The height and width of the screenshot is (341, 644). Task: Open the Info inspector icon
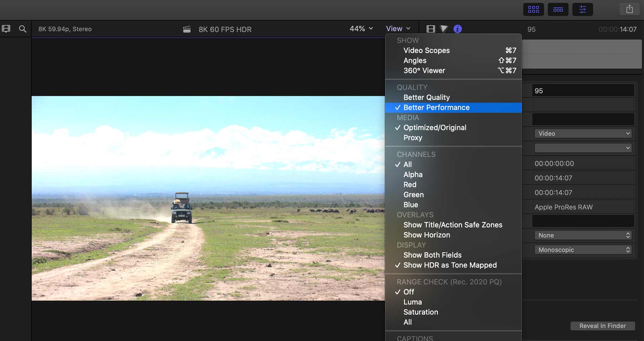[x=458, y=29]
